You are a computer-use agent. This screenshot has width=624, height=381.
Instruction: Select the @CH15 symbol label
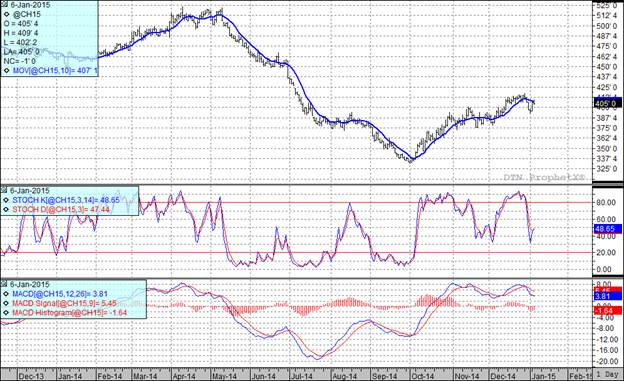pyautogui.click(x=27, y=15)
